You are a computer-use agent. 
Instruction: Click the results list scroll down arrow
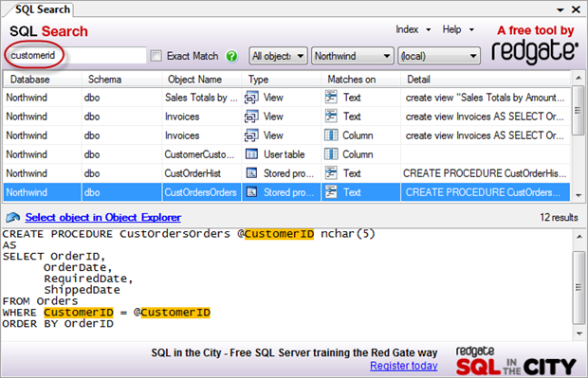tap(579, 195)
